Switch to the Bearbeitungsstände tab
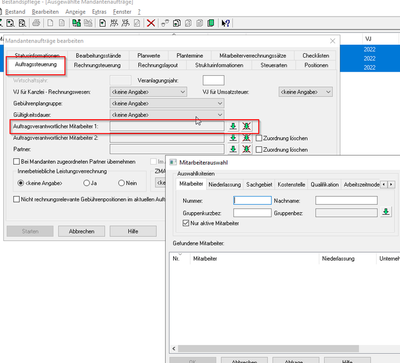Image resolution: width=400 pixels, height=363 pixels. (98, 56)
